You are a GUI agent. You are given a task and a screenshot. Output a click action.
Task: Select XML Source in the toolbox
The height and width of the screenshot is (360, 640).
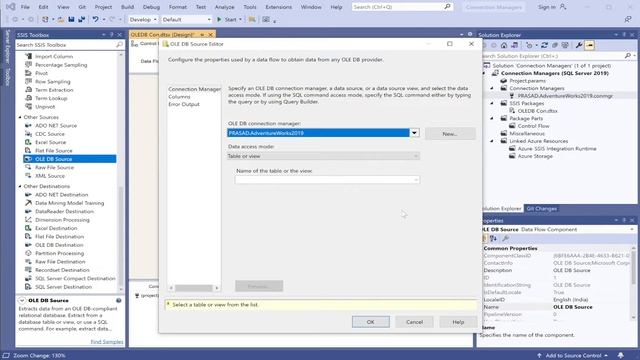(50, 176)
